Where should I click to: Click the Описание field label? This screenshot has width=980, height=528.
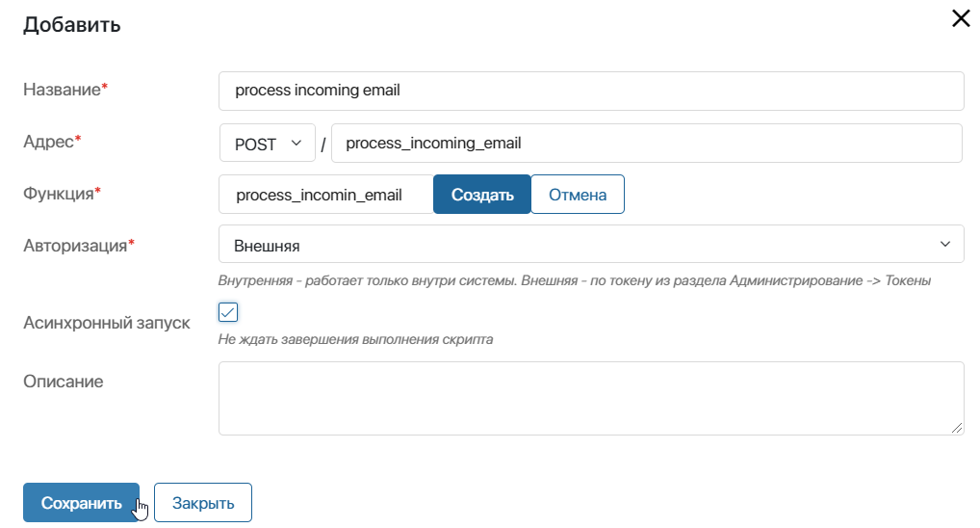point(64,382)
